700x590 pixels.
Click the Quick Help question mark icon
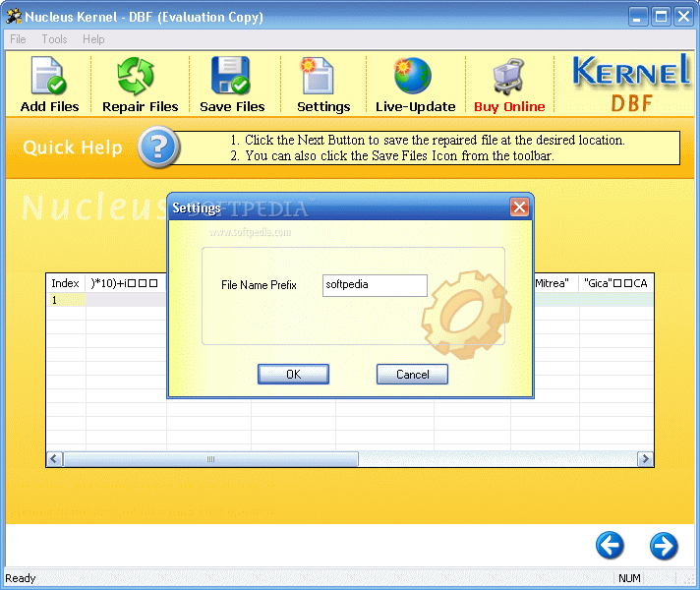(x=159, y=147)
